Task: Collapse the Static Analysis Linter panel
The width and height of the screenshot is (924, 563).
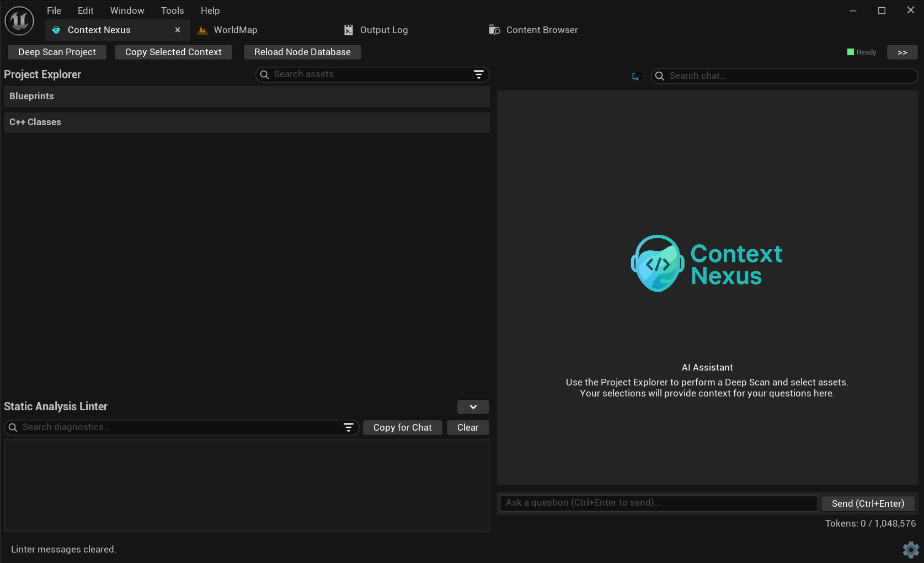Action: (x=473, y=407)
